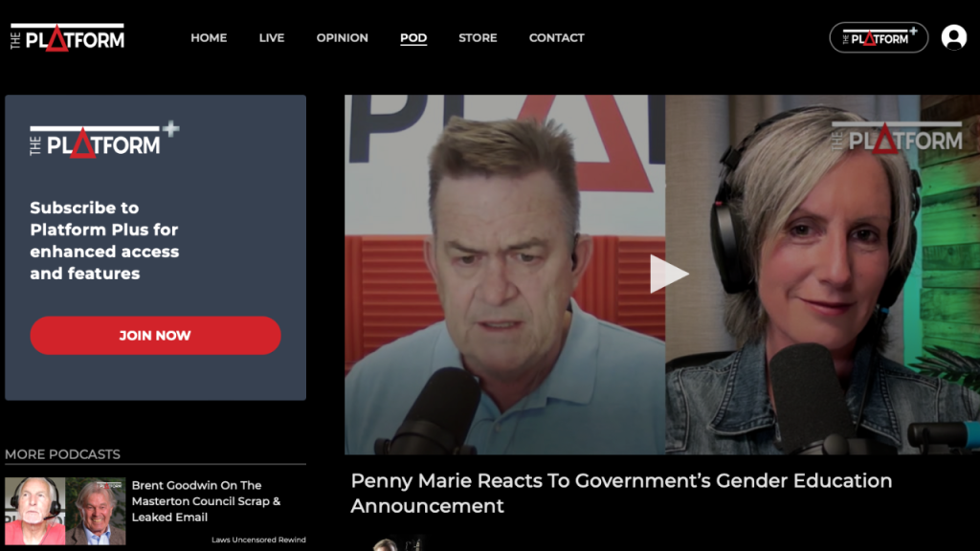980x551 pixels.
Task: Click the Platform Plus badge in header
Action: coord(879,37)
